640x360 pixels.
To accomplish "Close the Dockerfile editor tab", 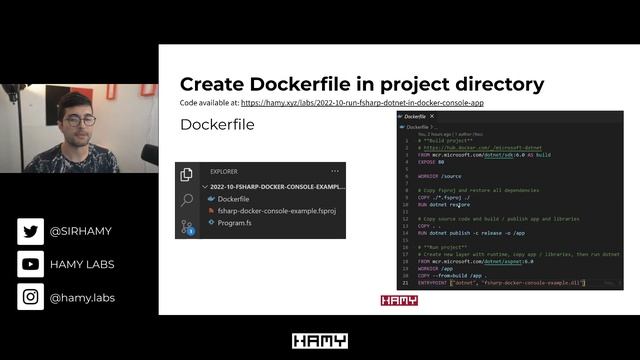I will 432,116.
